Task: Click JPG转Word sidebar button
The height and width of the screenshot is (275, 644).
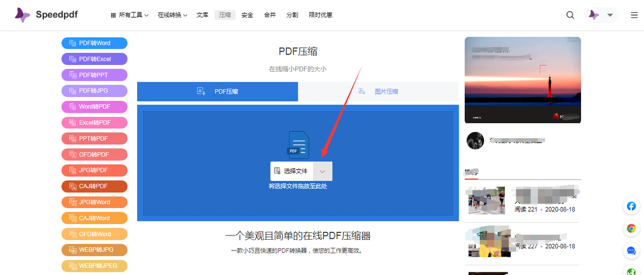Action: click(95, 202)
